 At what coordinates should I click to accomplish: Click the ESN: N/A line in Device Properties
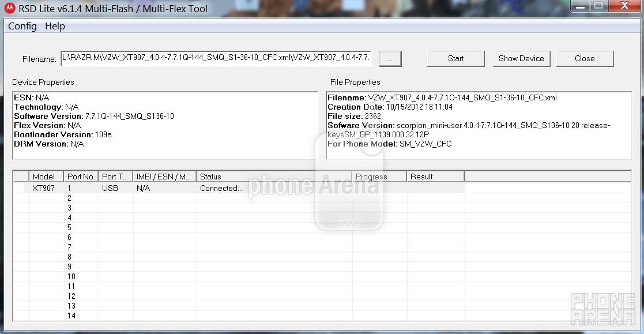[32, 97]
